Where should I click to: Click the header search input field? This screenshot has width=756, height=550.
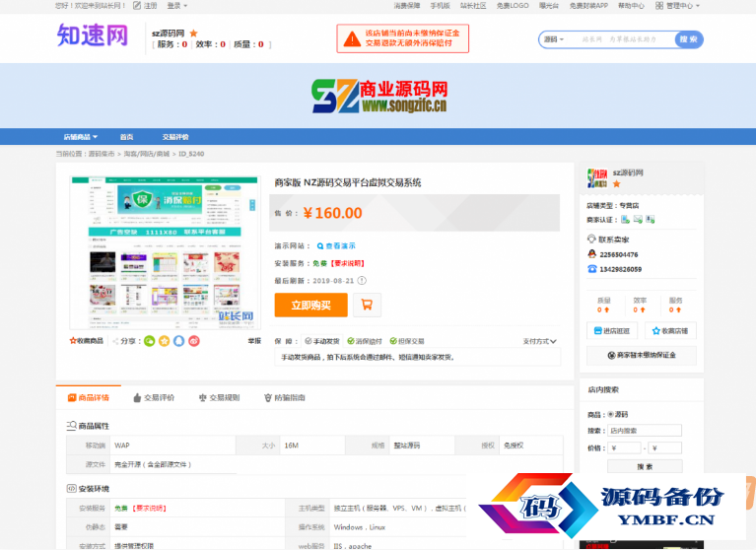click(x=622, y=39)
